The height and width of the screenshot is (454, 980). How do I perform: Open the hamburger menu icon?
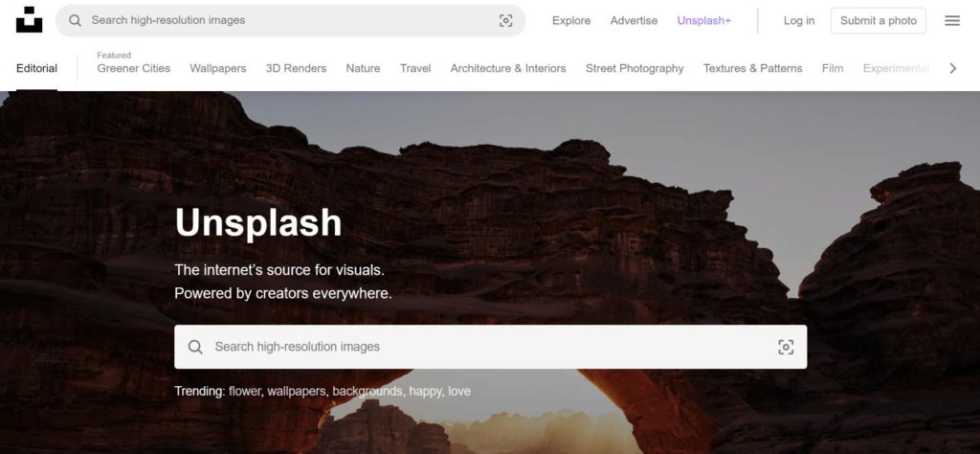(x=952, y=21)
